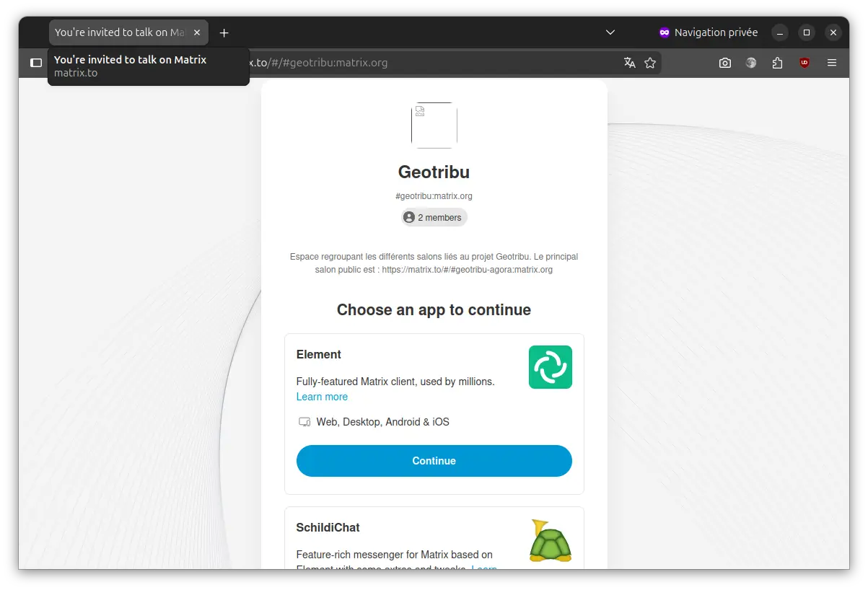Select the 'You're invited to talk' tab
Image resolution: width=868 pixels, height=590 pixels.
[119, 32]
